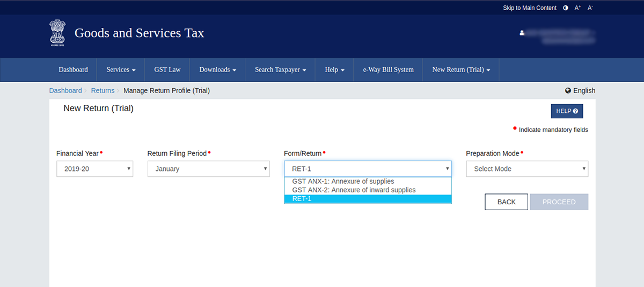Select GST ANX-1: Annexure of supplies option
644x287 pixels.
[343, 182]
